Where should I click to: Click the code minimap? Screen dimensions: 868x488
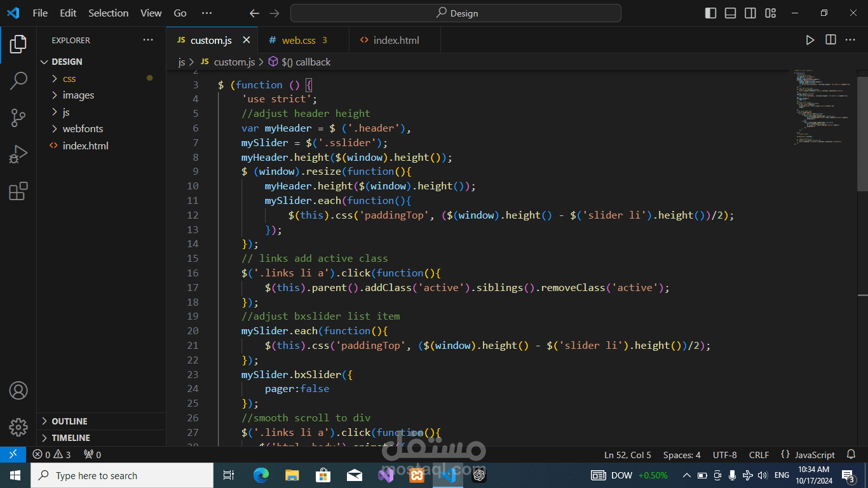point(824,107)
